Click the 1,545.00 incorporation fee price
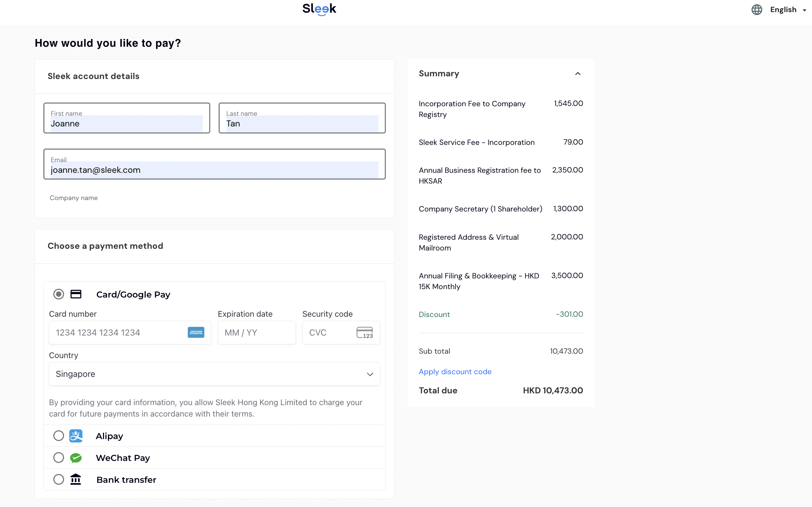 (568, 103)
